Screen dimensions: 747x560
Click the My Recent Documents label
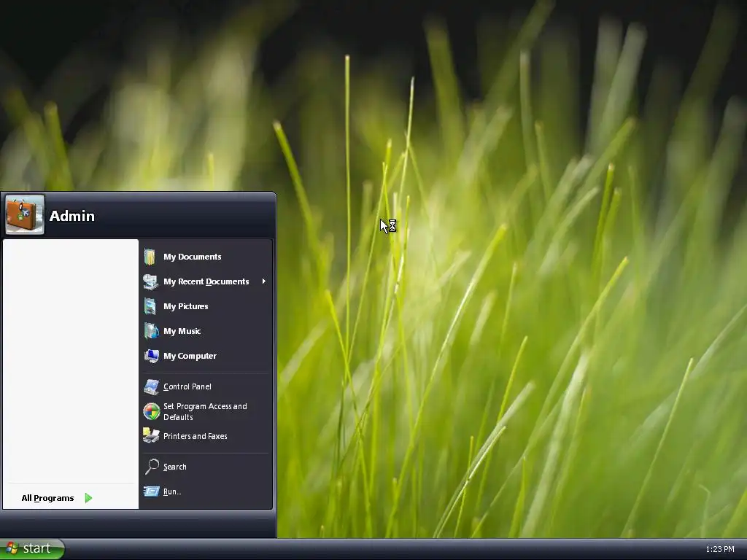click(206, 281)
